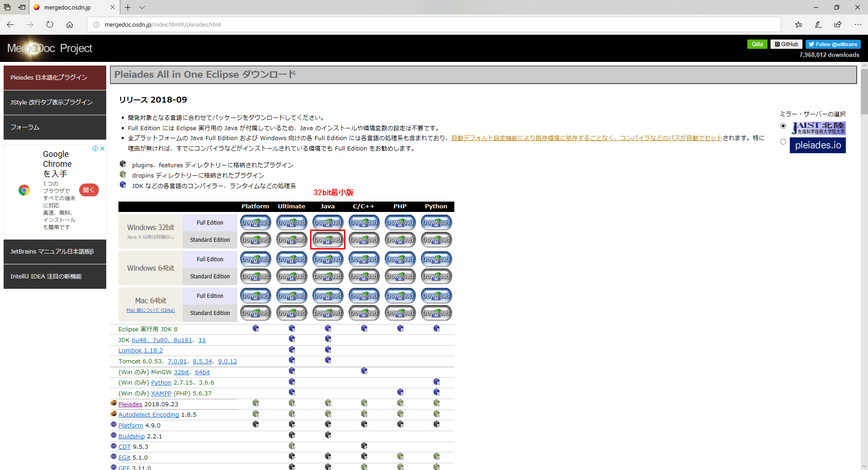
Task: Open the CDT link
Action: click(x=124, y=447)
